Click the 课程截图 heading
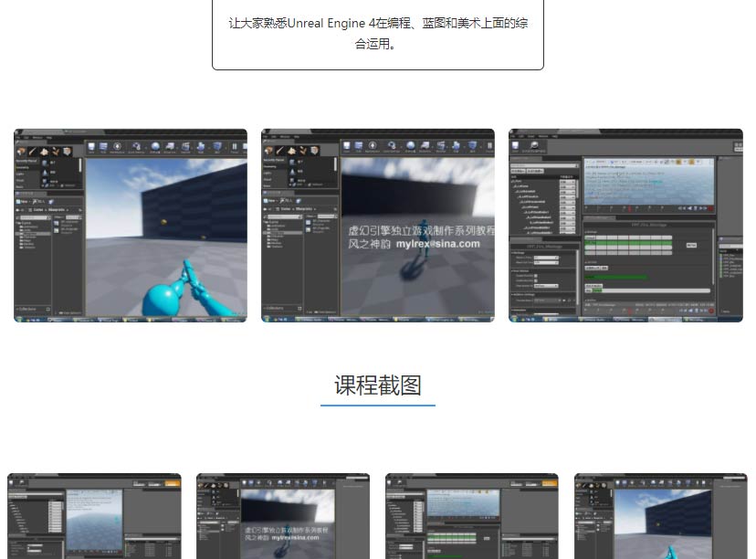Viewport: 756px width, 559px height. pyautogui.click(x=378, y=385)
